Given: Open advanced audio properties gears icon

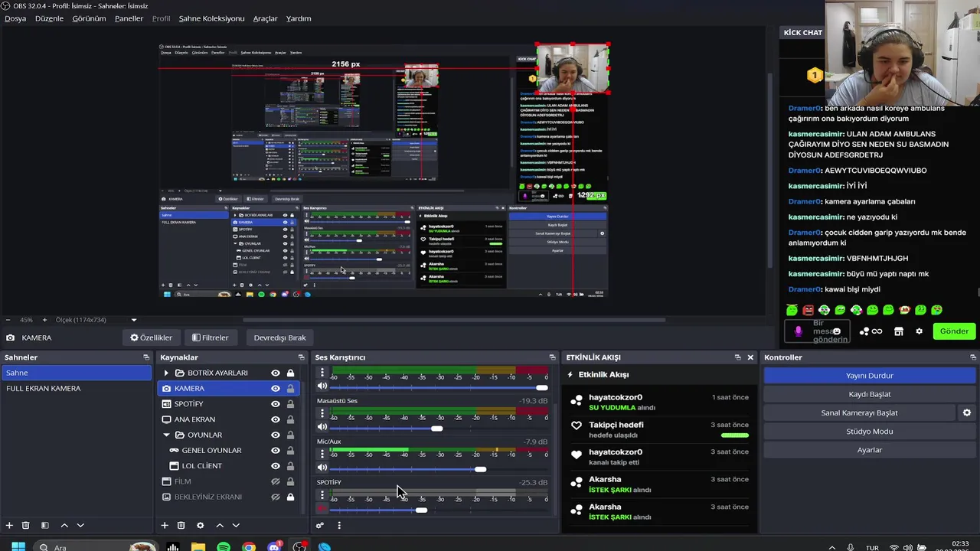Looking at the screenshot, I should (x=320, y=525).
